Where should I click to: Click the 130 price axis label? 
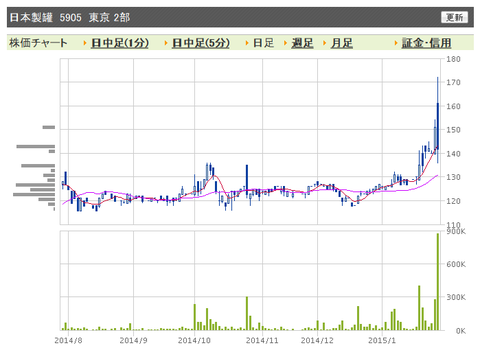tap(453, 177)
